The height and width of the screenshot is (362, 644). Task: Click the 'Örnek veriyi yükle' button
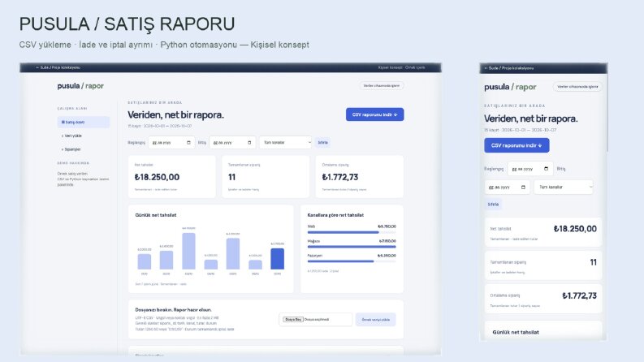tap(375, 319)
